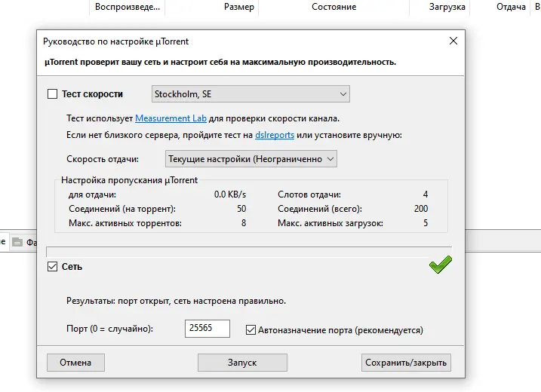541x392 pixels.
Task: Click the Состояние column header
Action: point(334,7)
